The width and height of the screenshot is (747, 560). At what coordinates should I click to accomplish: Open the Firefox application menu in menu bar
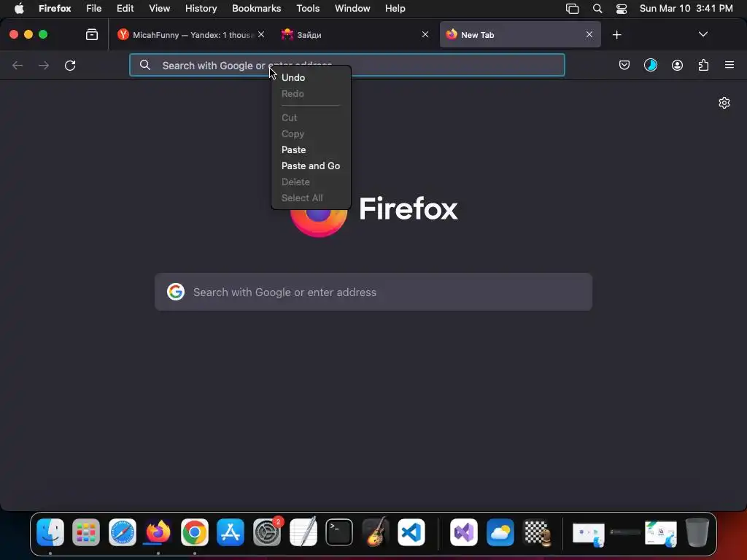coord(55,8)
